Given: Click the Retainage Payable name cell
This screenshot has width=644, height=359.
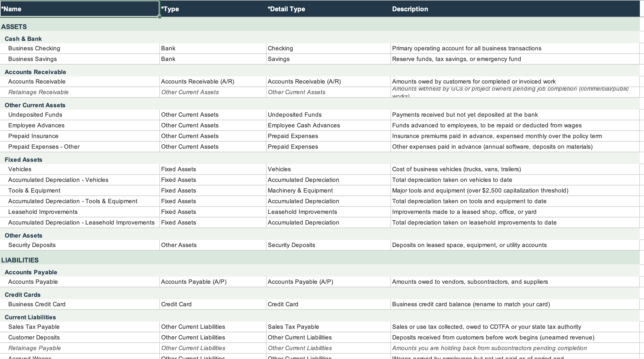Looking at the screenshot, I should [x=80, y=348].
